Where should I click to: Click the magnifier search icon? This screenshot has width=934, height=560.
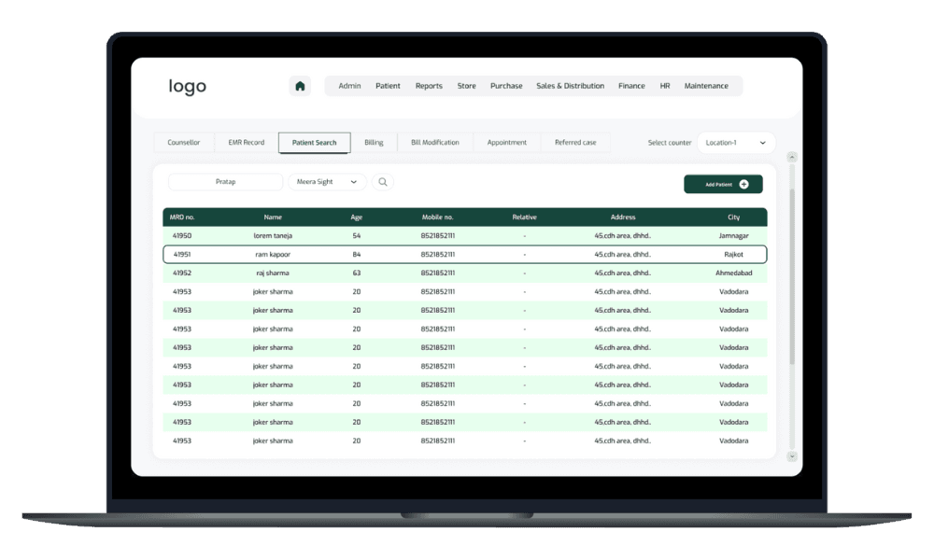click(x=382, y=182)
